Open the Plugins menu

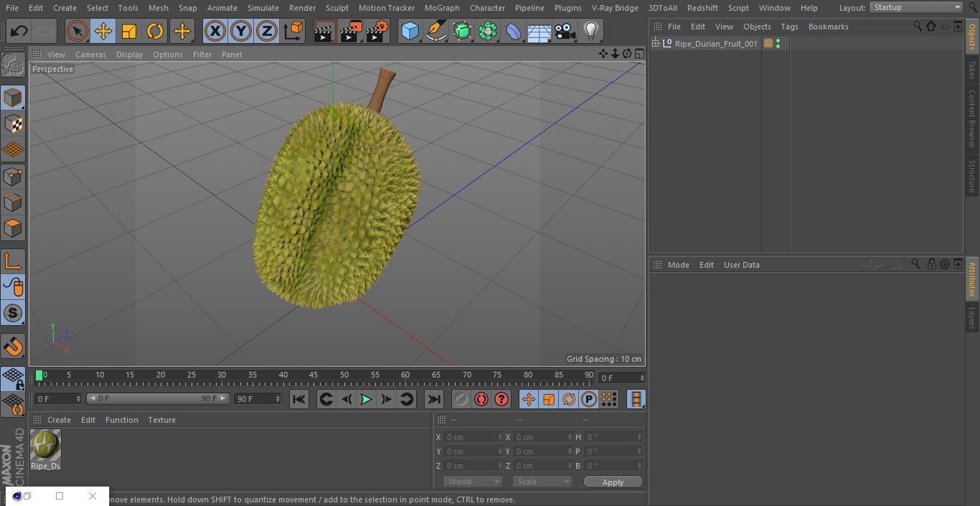[x=568, y=8]
